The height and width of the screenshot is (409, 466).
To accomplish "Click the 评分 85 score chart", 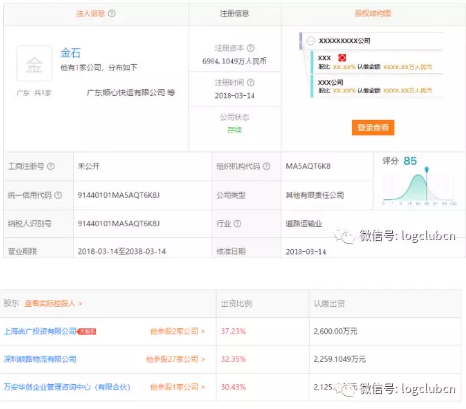I will point(419,181).
